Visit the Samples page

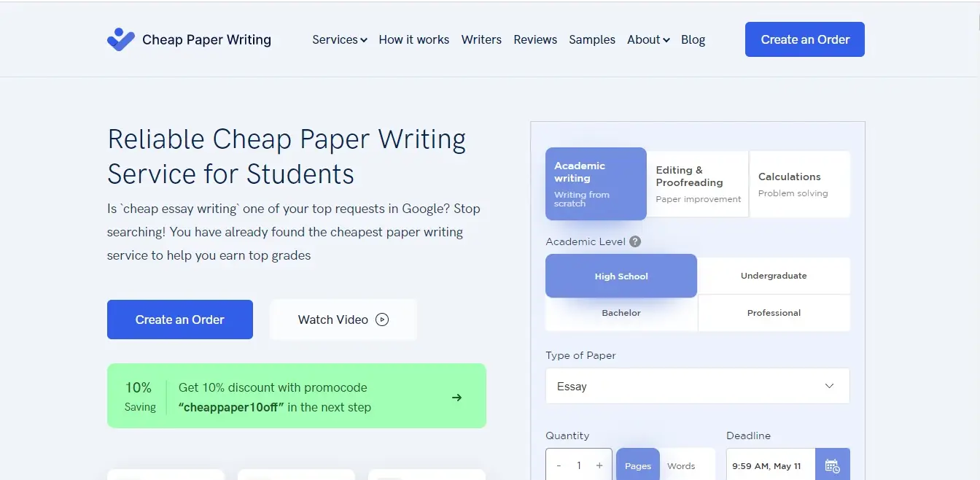click(x=592, y=39)
